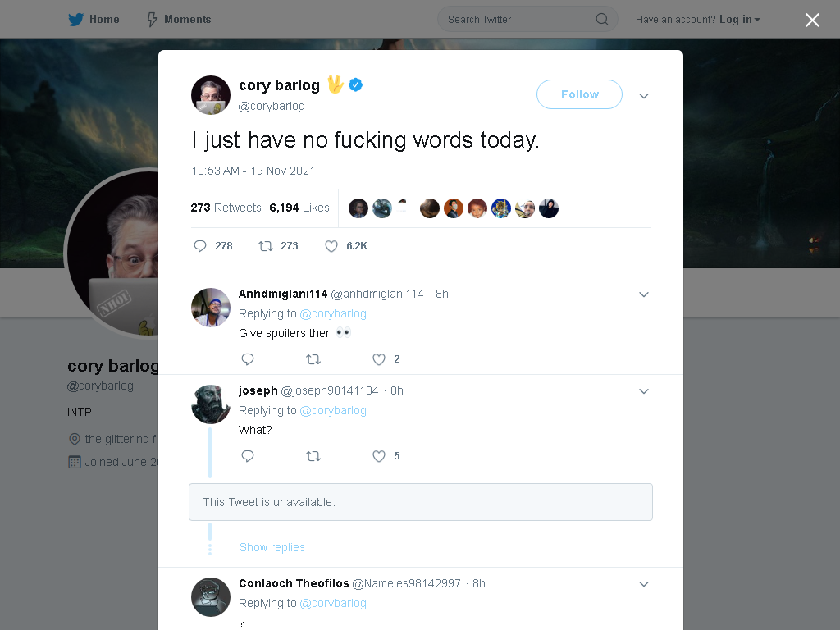Image resolution: width=840 pixels, height=630 pixels.
Task: Click the search magnifier icon
Action: tap(601, 20)
